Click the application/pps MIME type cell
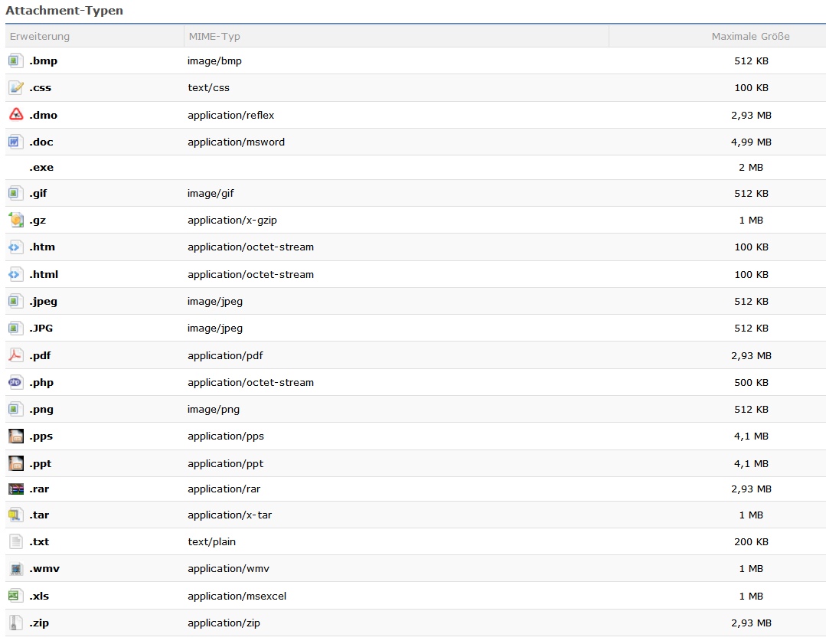The image size is (826, 644). pos(225,436)
